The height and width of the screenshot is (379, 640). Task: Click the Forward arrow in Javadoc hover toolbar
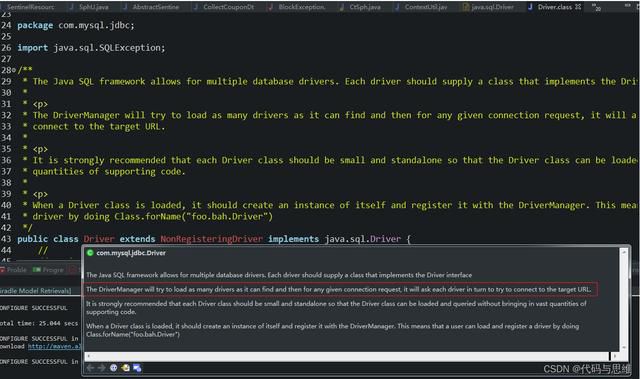(x=101, y=368)
